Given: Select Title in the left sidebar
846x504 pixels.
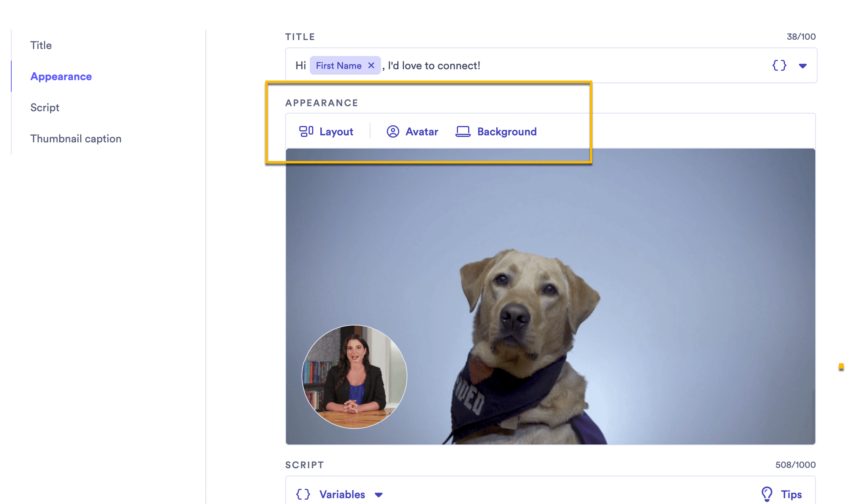Looking at the screenshot, I should (x=40, y=45).
